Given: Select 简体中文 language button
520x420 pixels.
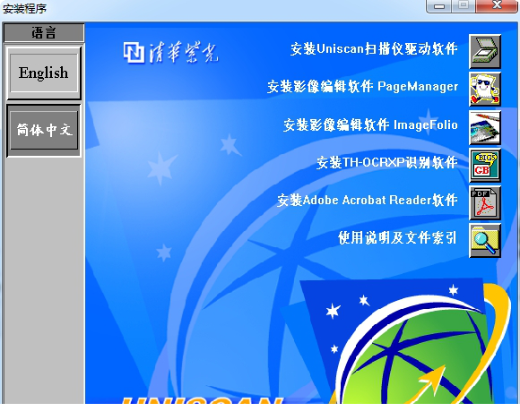Looking at the screenshot, I should 43,130.
